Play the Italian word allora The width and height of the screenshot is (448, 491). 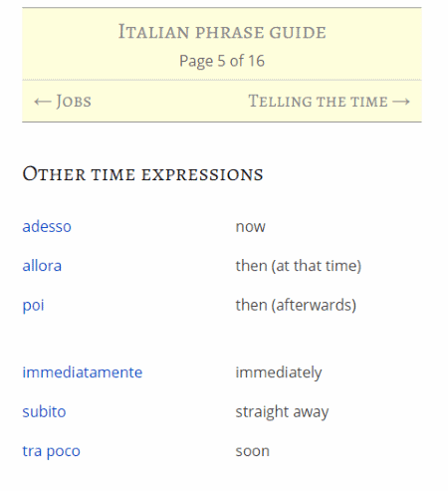pos(42,266)
